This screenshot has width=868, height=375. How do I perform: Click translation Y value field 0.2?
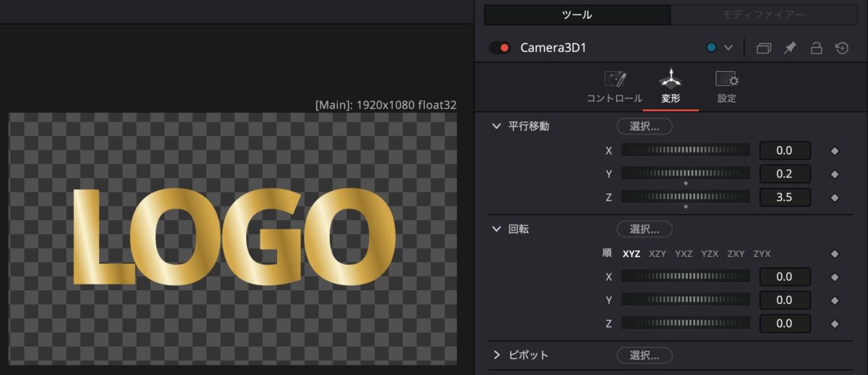785,174
